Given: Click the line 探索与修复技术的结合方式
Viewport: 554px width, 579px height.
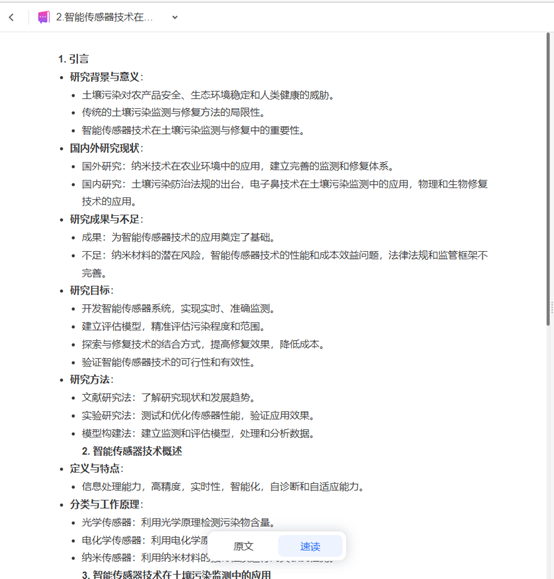Looking at the screenshot, I should point(203,344).
